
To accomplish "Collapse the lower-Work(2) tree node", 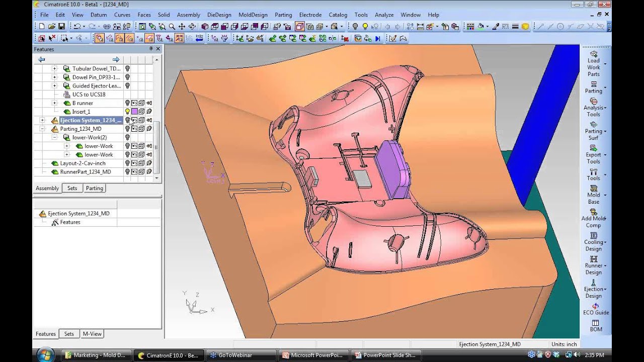I will tap(54, 137).
